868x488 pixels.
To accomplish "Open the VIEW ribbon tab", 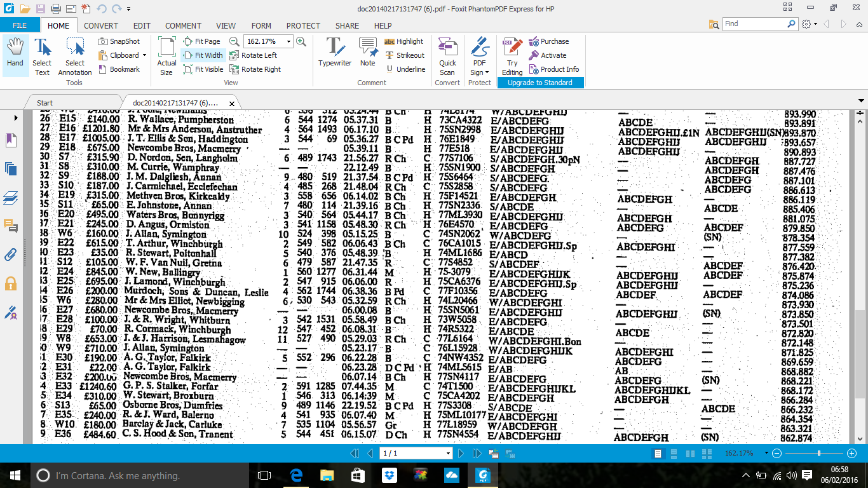I will coord(226,25).
